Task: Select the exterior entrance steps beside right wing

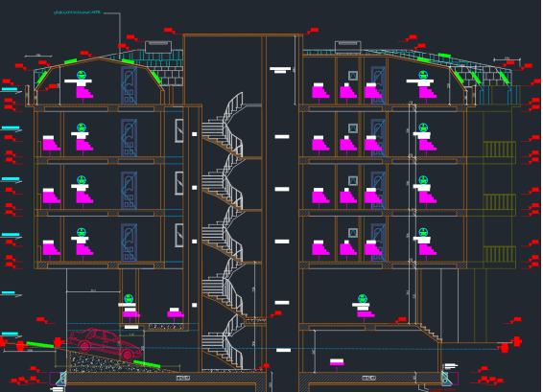Action: click(430, 332)
